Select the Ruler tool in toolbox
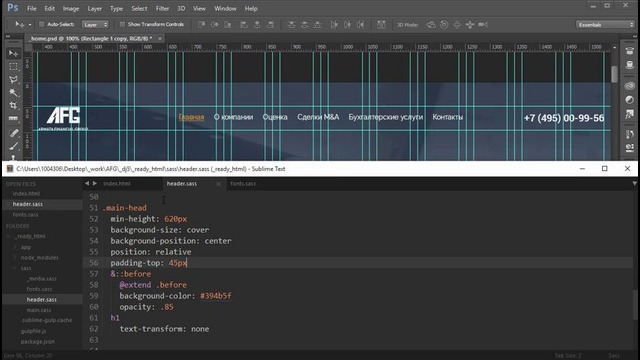 coord(13,118)
